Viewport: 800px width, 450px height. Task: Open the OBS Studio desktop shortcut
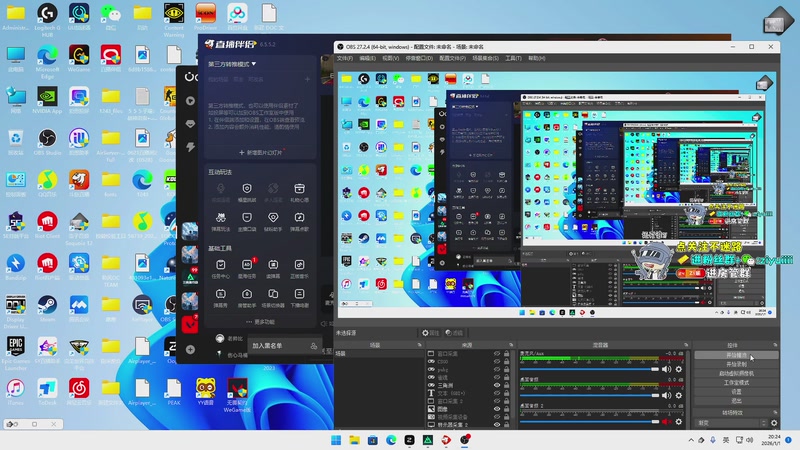coord(47,142)
